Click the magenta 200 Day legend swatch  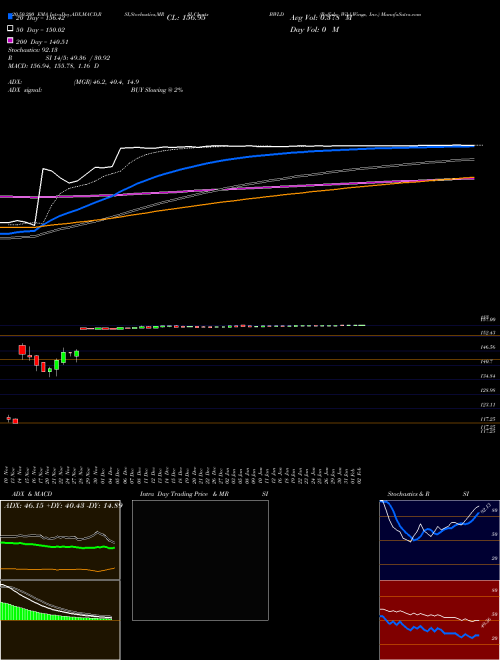point(10,40)
